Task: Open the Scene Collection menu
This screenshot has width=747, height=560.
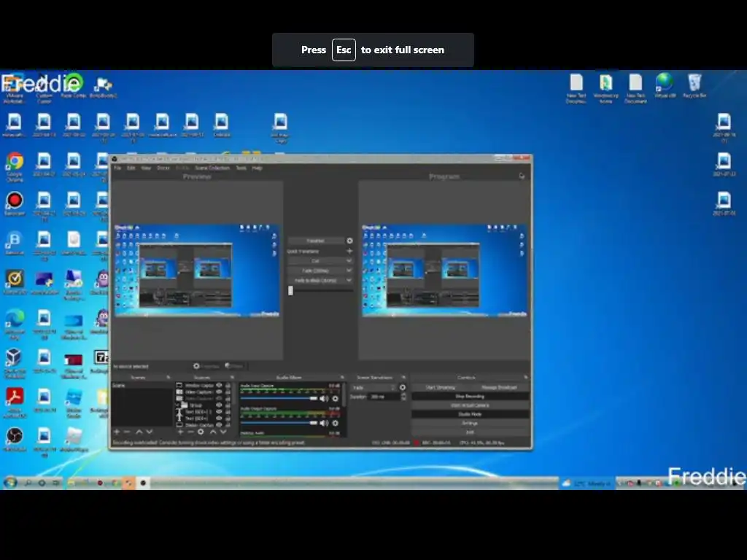Action: [212, 168]
